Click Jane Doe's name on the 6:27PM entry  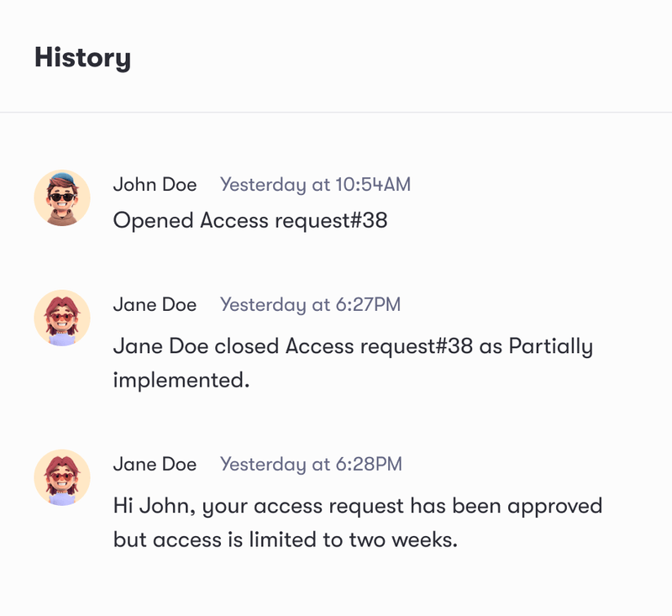coord(155,304)
